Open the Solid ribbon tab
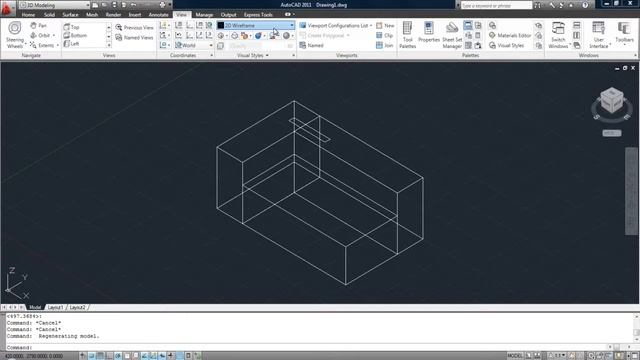The width and height of the screenshot is (640, 360). click(49, 14)
